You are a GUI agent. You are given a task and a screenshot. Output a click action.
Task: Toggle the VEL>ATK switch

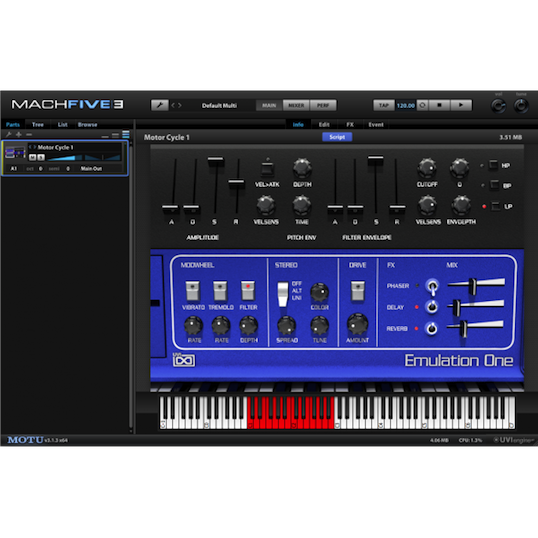tap(267, 168)
